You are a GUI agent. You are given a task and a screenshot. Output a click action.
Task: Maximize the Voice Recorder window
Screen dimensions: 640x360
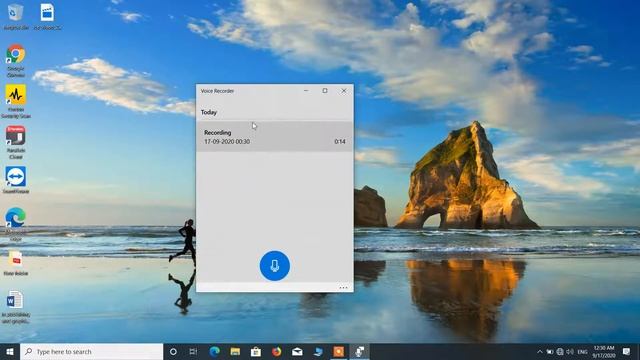click(x=325, y=91)
